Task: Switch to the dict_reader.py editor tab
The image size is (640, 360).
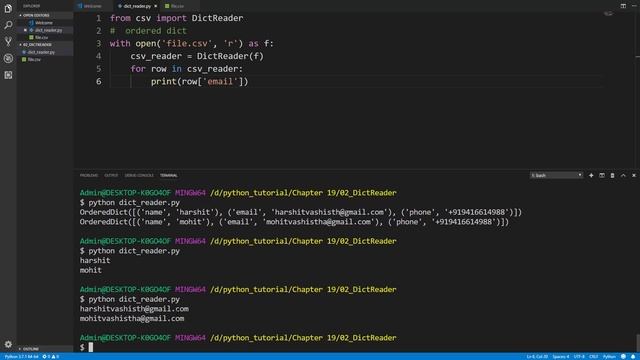Action: coord(137,6)
